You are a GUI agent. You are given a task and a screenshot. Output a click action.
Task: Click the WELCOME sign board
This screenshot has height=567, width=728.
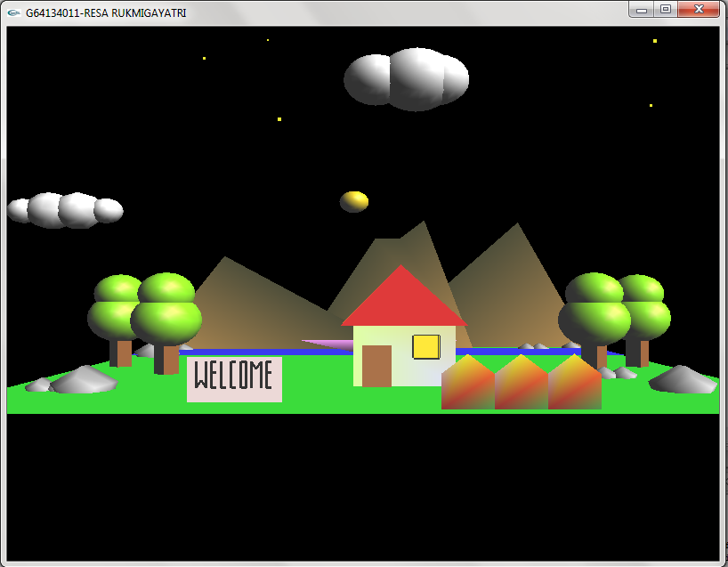pos(234,379)
